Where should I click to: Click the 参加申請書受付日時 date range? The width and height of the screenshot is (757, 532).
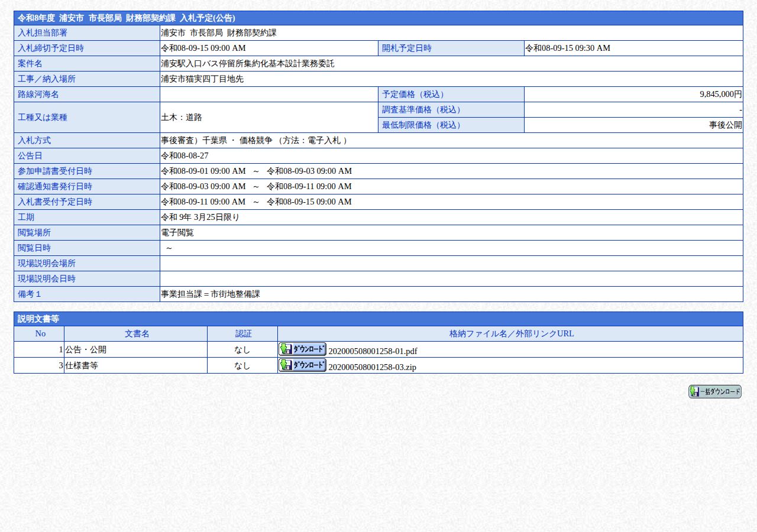pos(256,171)
